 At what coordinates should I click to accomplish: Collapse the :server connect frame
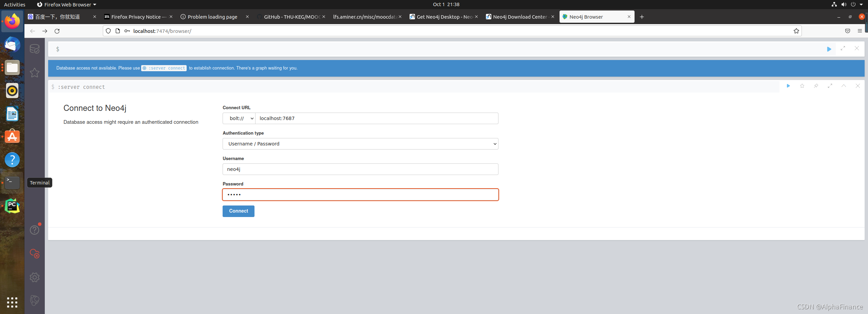click(844, 86)
